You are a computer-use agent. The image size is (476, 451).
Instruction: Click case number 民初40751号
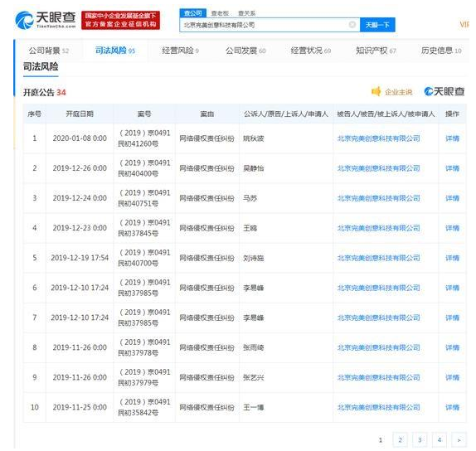tap(138, 204)
